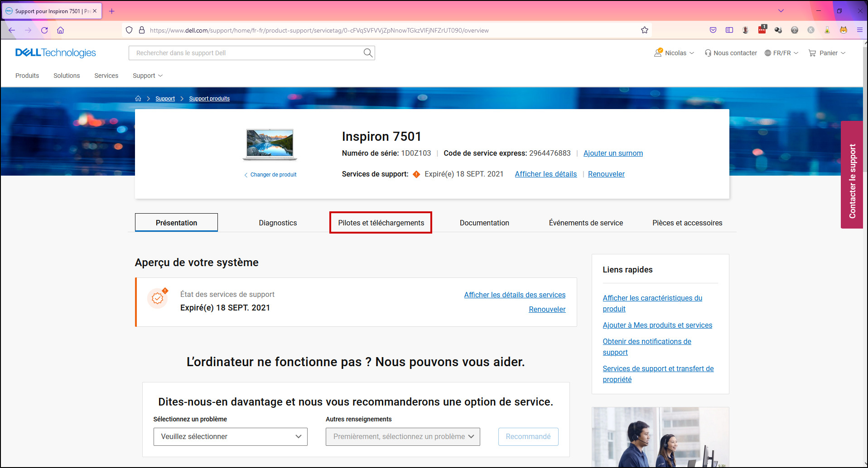Bookmark this page with the star icon
Viewport: 868px width, 468px height.
(645, 30)
